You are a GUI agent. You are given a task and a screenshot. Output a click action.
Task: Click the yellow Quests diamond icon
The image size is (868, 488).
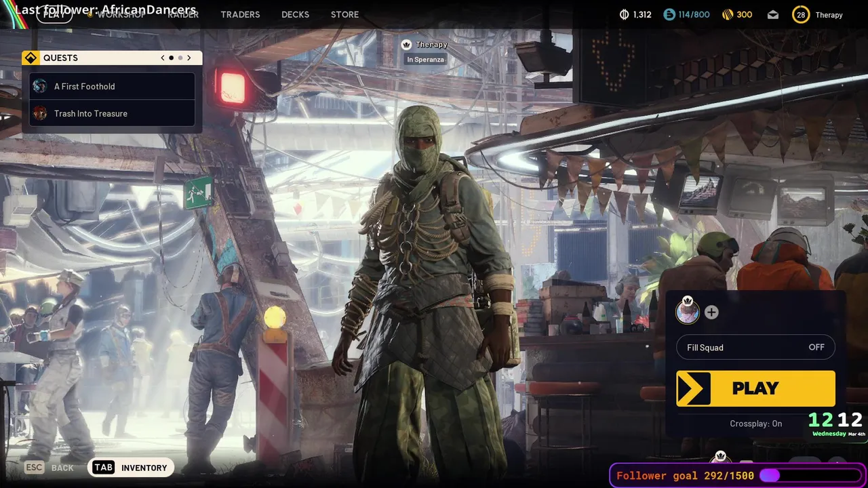click(31, 58)
